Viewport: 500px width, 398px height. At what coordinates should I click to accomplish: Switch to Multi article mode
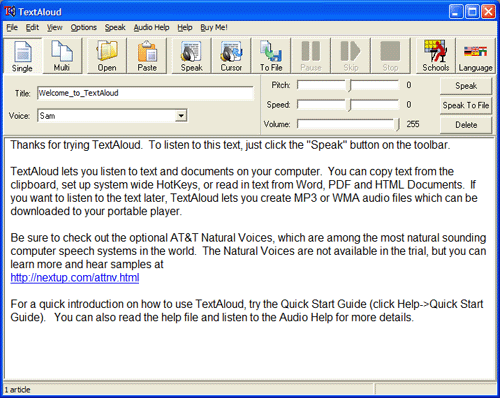[x=62, y=56]
